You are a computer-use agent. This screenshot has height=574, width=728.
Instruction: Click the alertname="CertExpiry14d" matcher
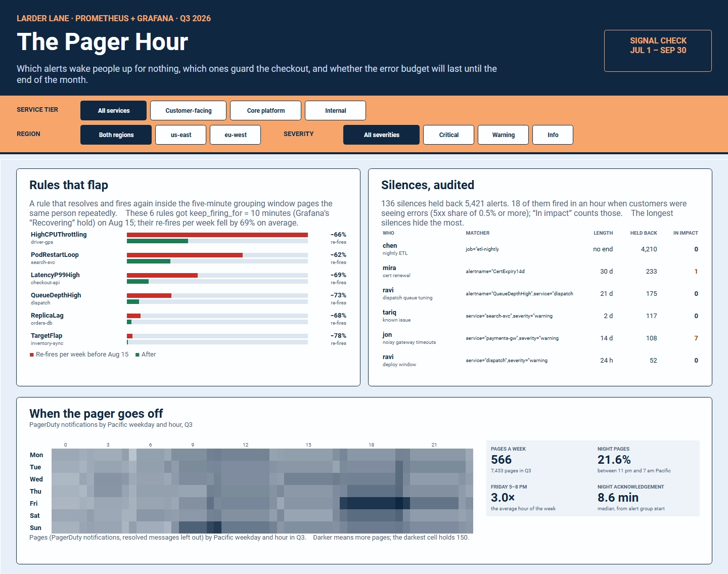coord(495,272)
